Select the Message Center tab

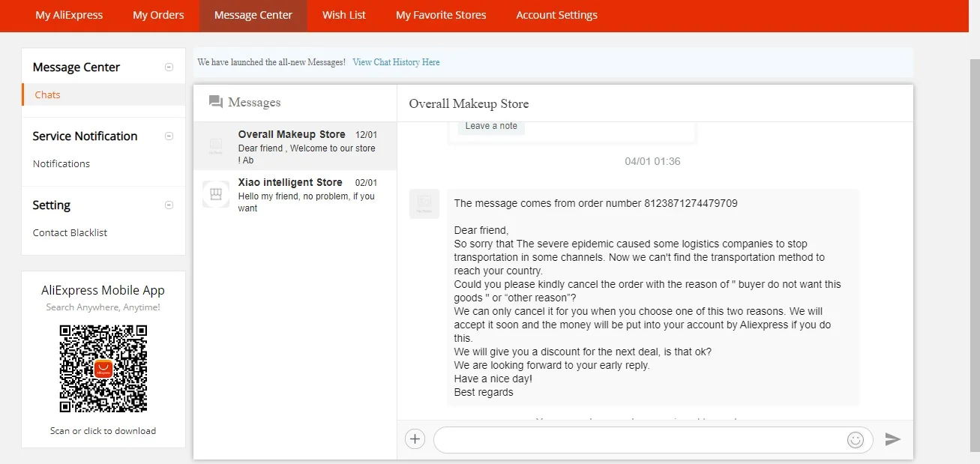(x=253, y=15)
